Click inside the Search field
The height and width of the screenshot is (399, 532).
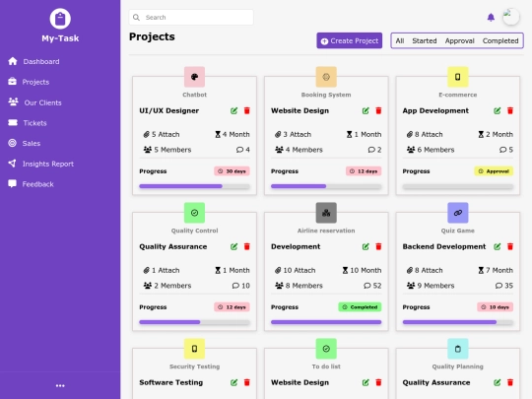point(191,18)
